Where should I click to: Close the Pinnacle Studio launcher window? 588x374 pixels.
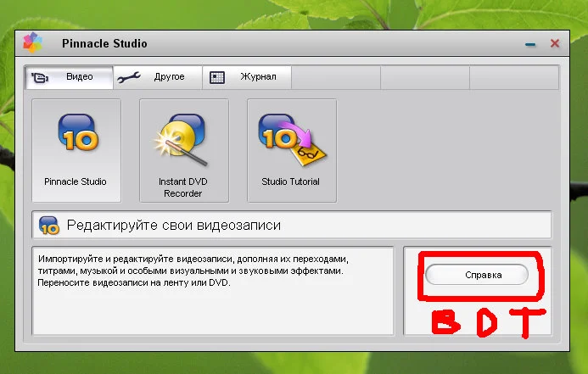(555, 43)
